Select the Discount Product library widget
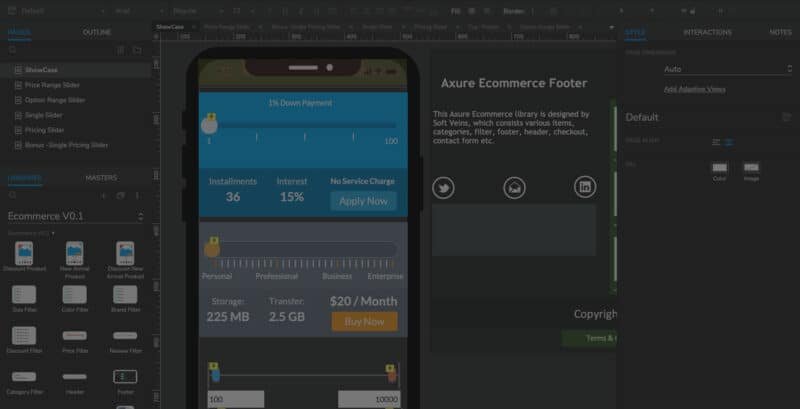Viewport: 800px width, 409px height. (24, 254)
